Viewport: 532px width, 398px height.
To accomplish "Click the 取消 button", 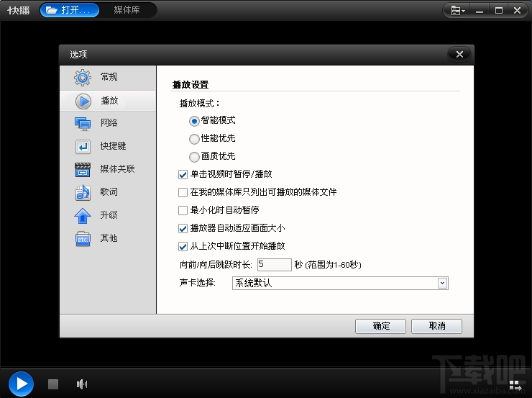I will click(436, 326).
